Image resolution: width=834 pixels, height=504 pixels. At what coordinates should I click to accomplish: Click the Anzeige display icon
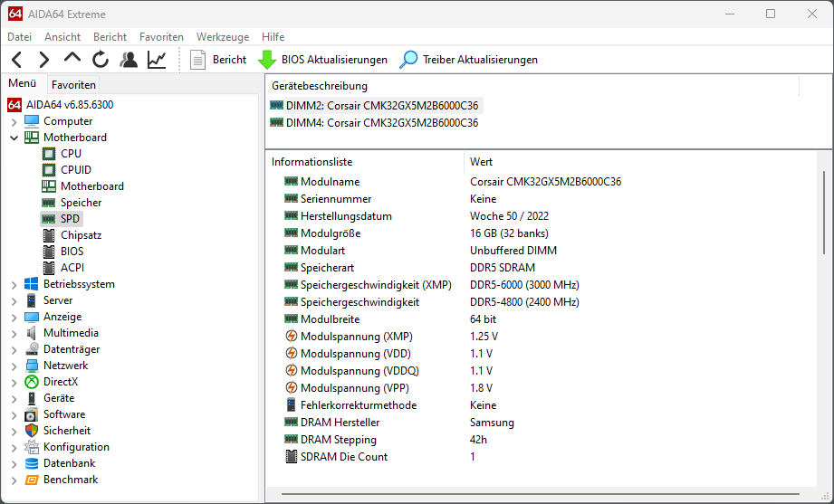pos(32,317)
